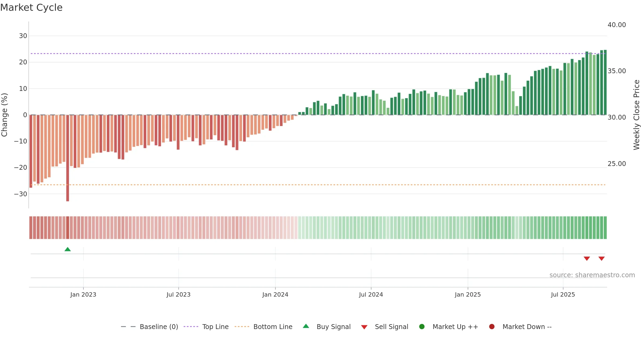Toggle the Baseline (0) legend entry
The image size is (644, 362).
[149, 327]
